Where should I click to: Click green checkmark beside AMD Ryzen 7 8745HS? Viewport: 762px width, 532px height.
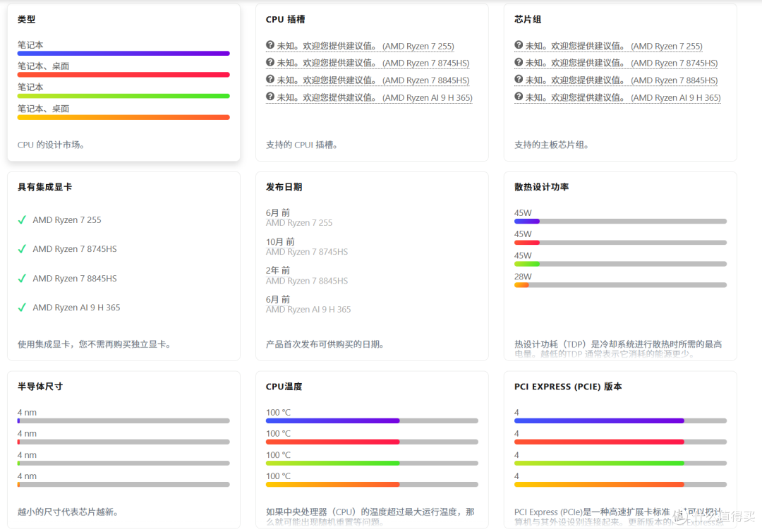click(x=22, y=249)
